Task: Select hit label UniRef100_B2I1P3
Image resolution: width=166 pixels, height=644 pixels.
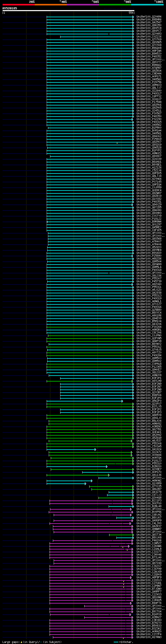Action: click(149, 501)
